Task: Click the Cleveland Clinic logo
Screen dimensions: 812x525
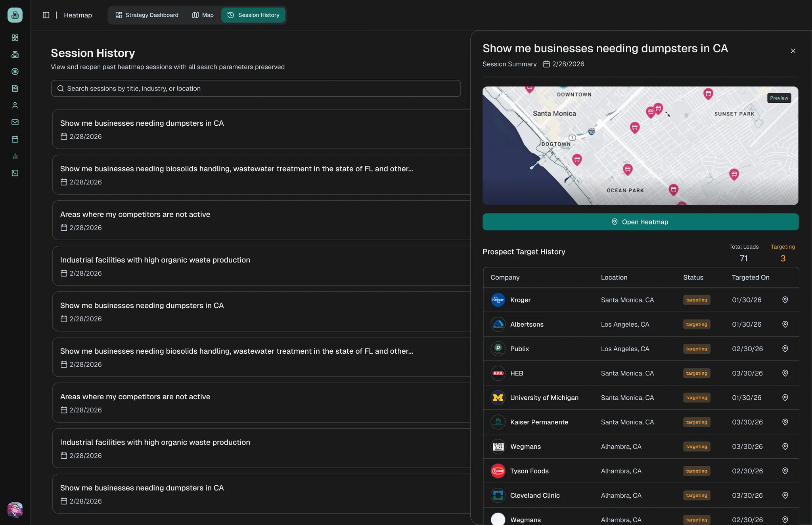Action: pyautogui.click(x=498, y=496)
